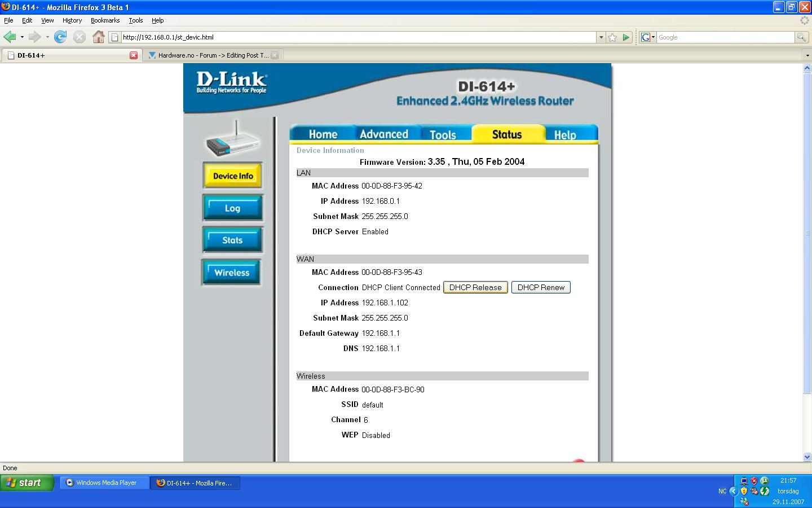Screen dimensions: 812x508
Task: Click the WAN IP address 192.168.1.102
Action: (385, 303)
